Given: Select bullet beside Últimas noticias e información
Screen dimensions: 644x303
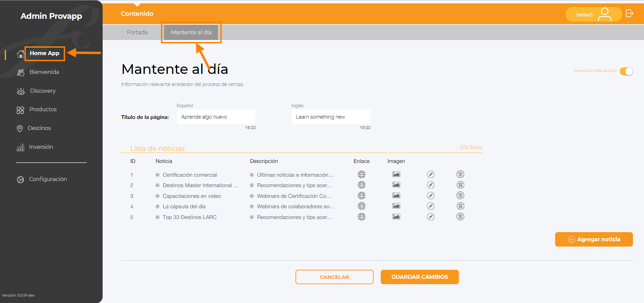Looking at the screenshot, I should coord(252,175).
